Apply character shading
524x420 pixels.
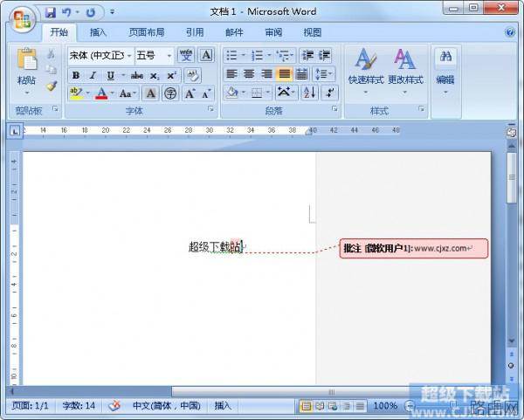pos(151,93)
